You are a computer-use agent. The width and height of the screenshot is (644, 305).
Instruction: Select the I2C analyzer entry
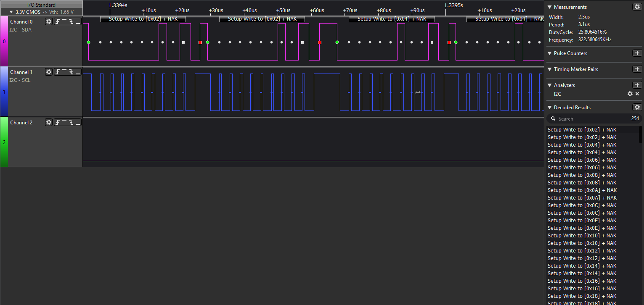click(x=557, y=94)
